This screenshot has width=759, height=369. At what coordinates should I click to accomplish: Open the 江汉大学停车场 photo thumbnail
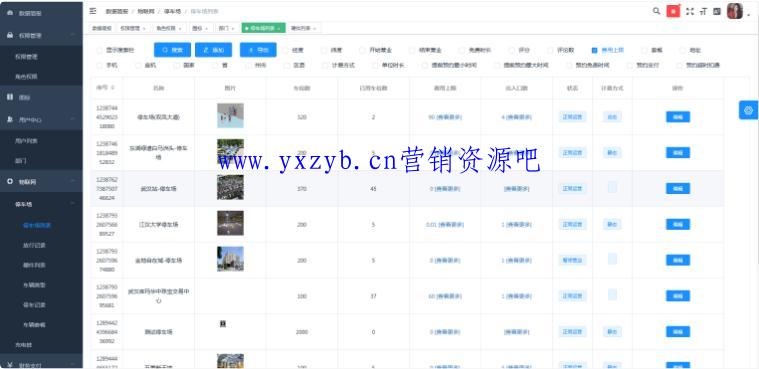(x=230, y=223)
